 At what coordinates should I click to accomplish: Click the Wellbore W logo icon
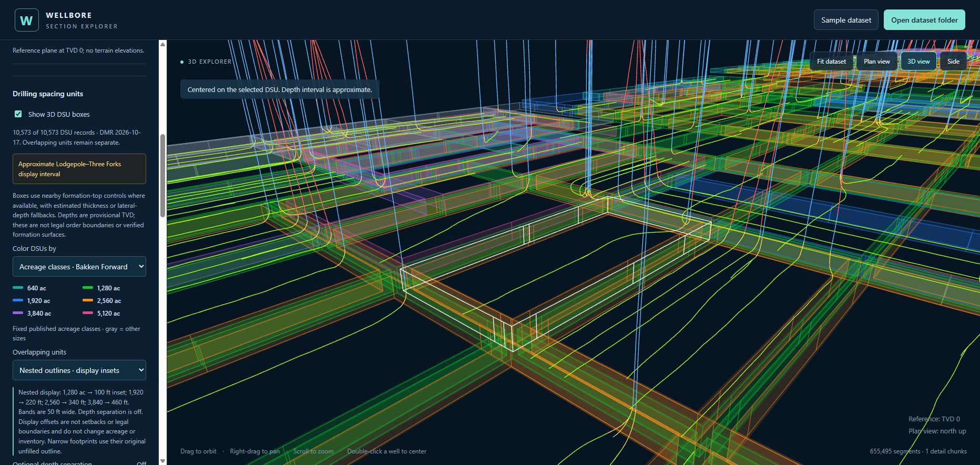pos(26,20)
